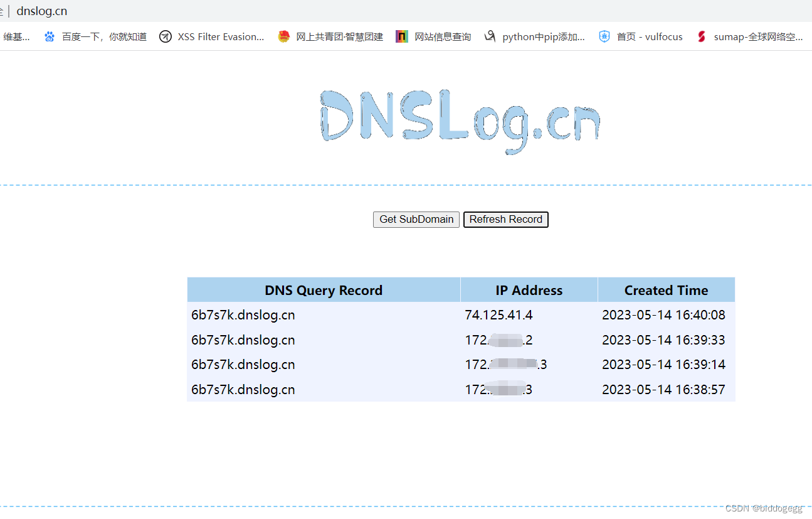Click the Created Time column header
The height and width of the screenshot is (519, 812).
point(667,290)
